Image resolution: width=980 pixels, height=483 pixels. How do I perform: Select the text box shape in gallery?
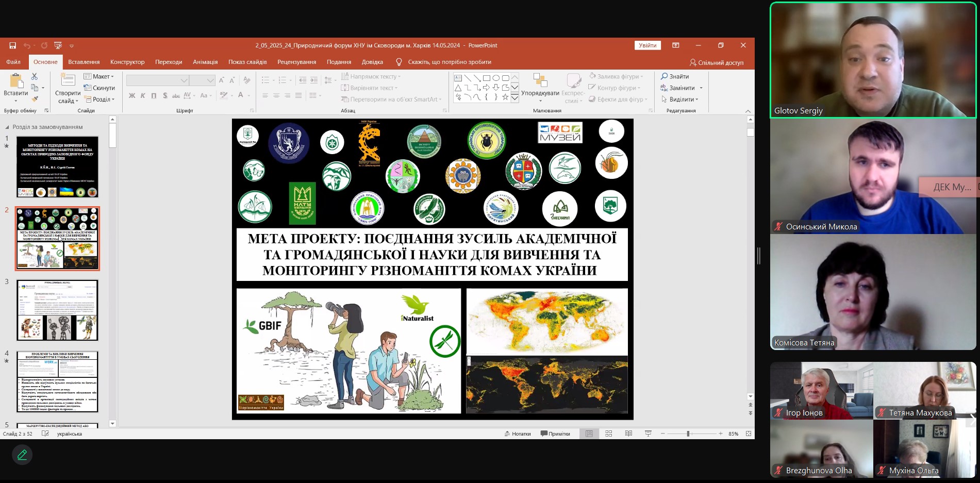(x=458, y=78)
